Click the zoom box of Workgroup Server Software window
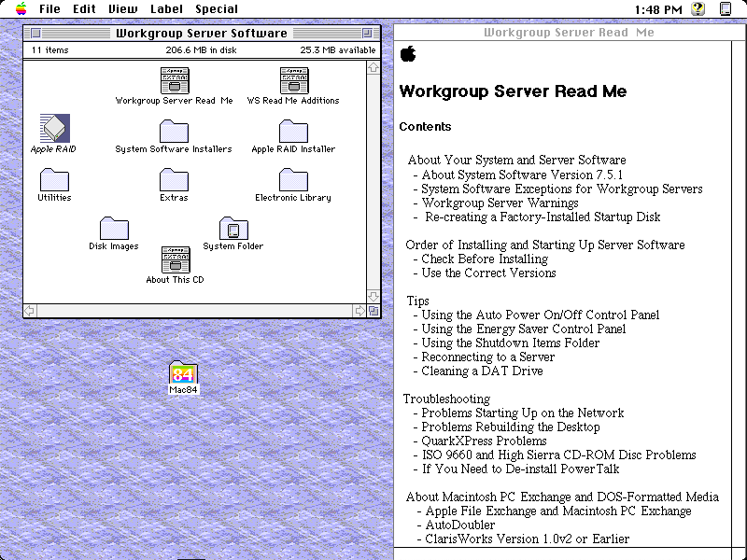Viewport: 747px width, 560px height. pos(367,33)
